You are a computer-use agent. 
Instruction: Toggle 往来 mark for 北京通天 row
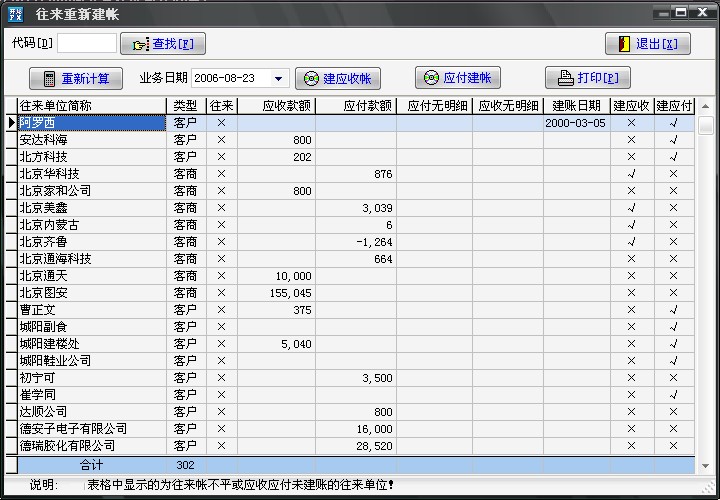[222, 276]
